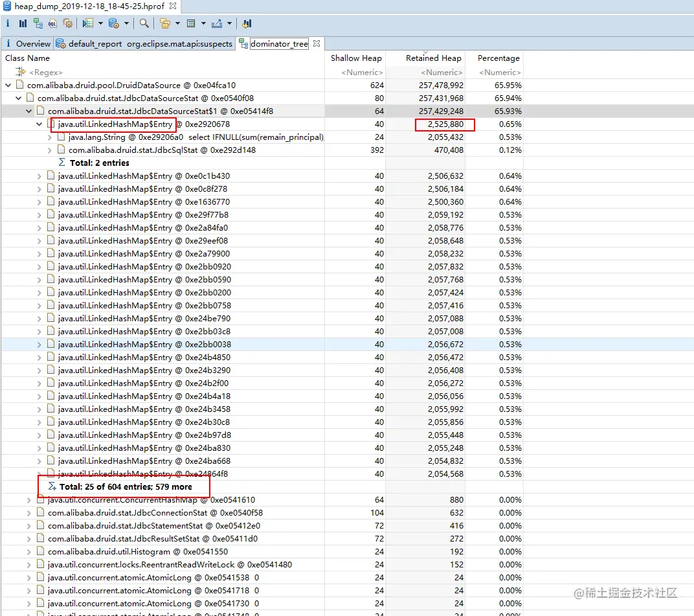
Task: Click retained heap value 2,525,880
Action: coord(445,124)
